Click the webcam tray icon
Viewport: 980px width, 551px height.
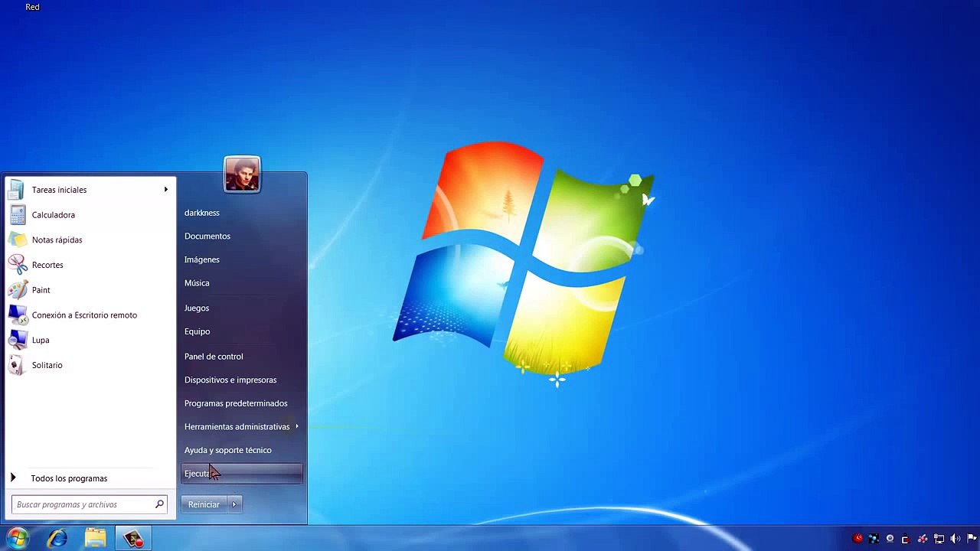(x=890, y=539)
